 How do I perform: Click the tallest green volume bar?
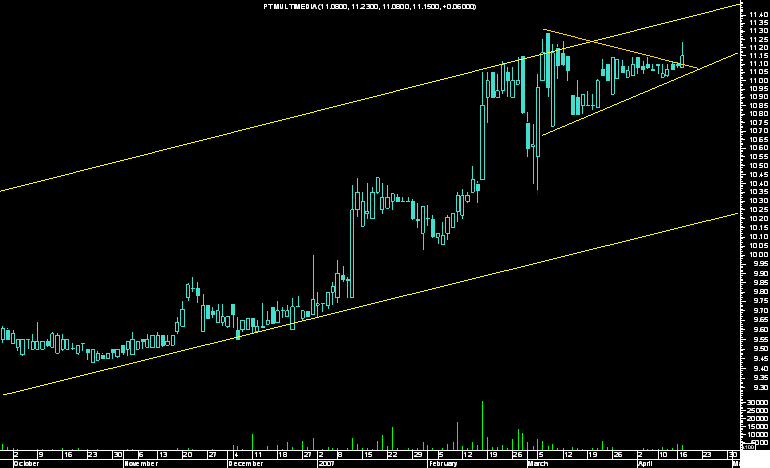click(482, 425)
